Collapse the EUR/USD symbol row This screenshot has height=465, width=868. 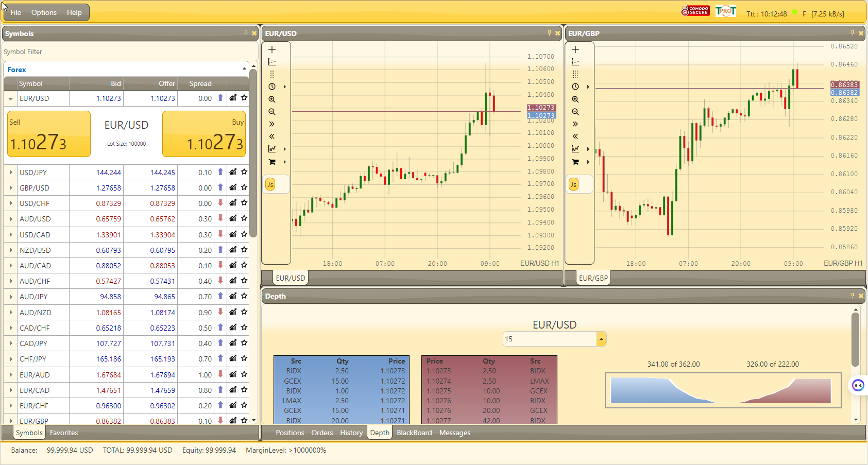click(x=10, y=98)
